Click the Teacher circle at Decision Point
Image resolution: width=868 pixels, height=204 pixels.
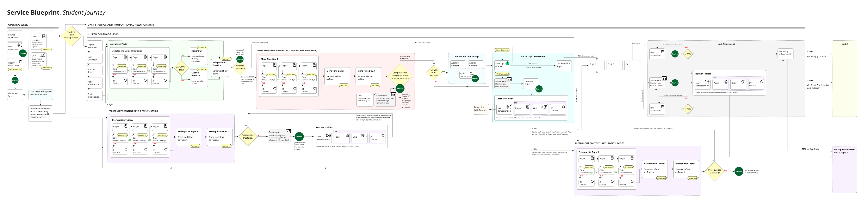tap(539, 89)
